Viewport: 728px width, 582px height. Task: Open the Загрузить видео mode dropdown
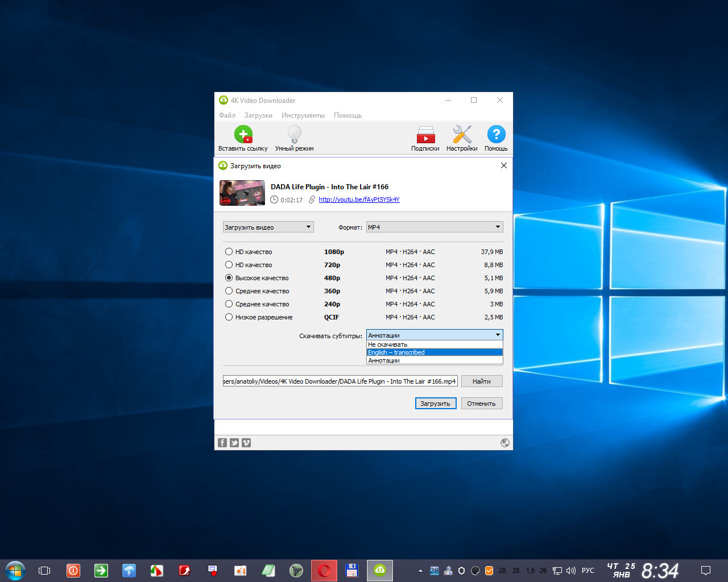pos(268,227)
